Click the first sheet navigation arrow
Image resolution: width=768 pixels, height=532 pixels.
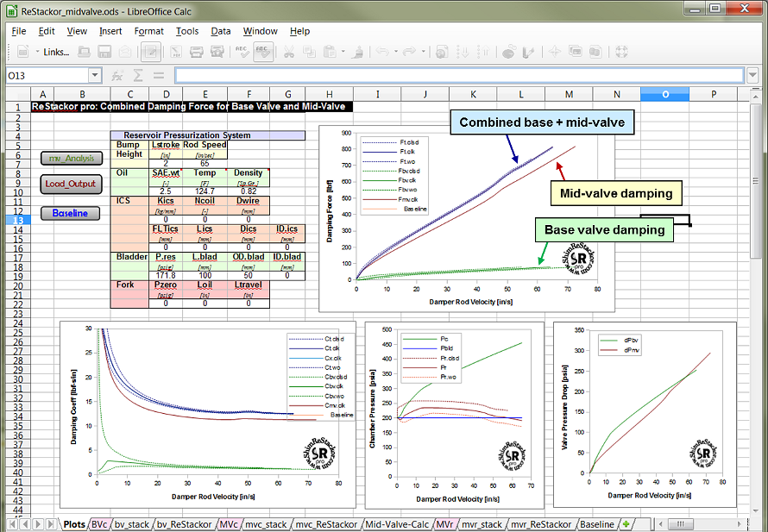(x=13, y=524)
